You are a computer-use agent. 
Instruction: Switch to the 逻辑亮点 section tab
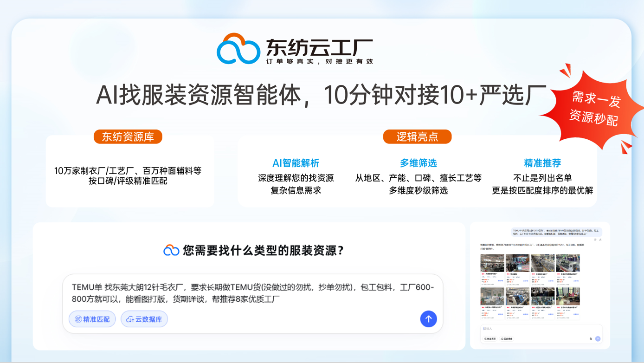417,136
